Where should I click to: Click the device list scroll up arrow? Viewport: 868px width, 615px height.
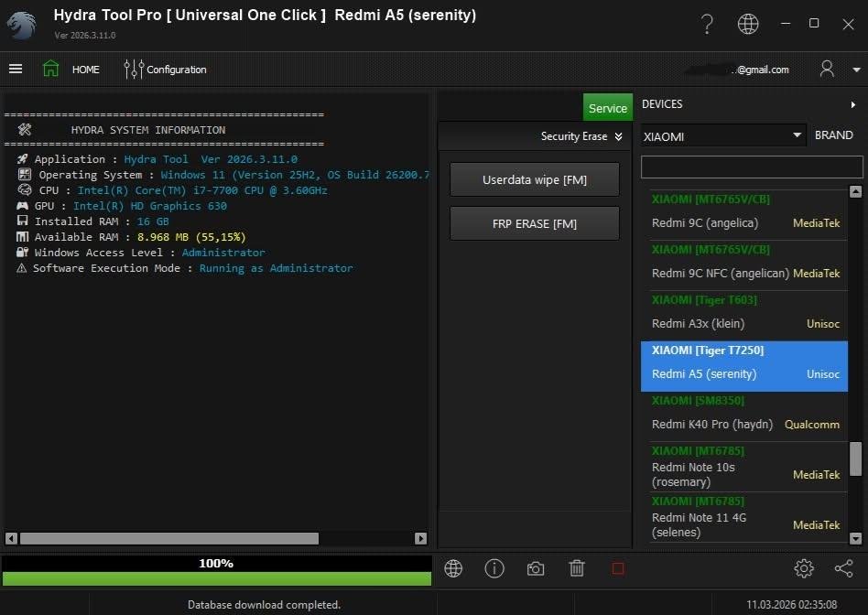click(x=855, y=191)
